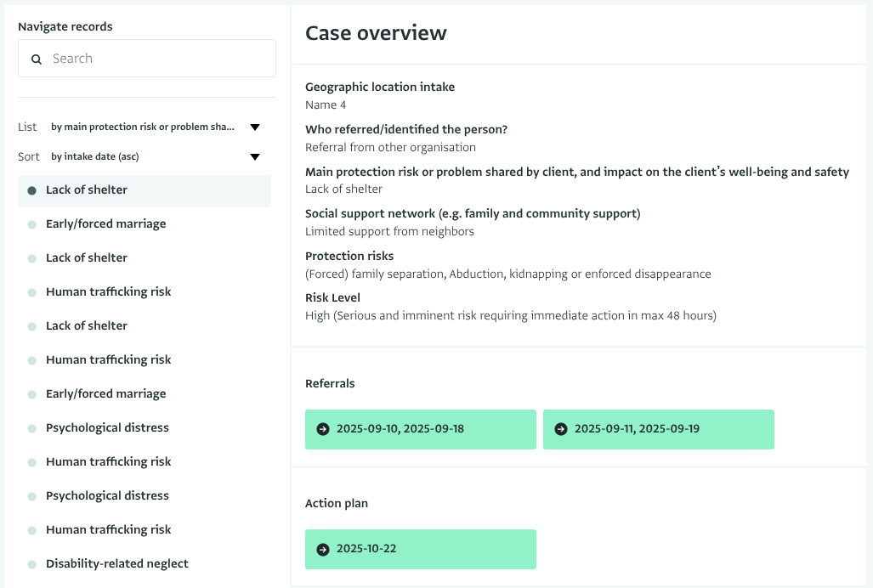Select the first Human trafficking risk record
The width and height of the screenshot is (873, 588).
pyautogui.click(x=108, y=292)
